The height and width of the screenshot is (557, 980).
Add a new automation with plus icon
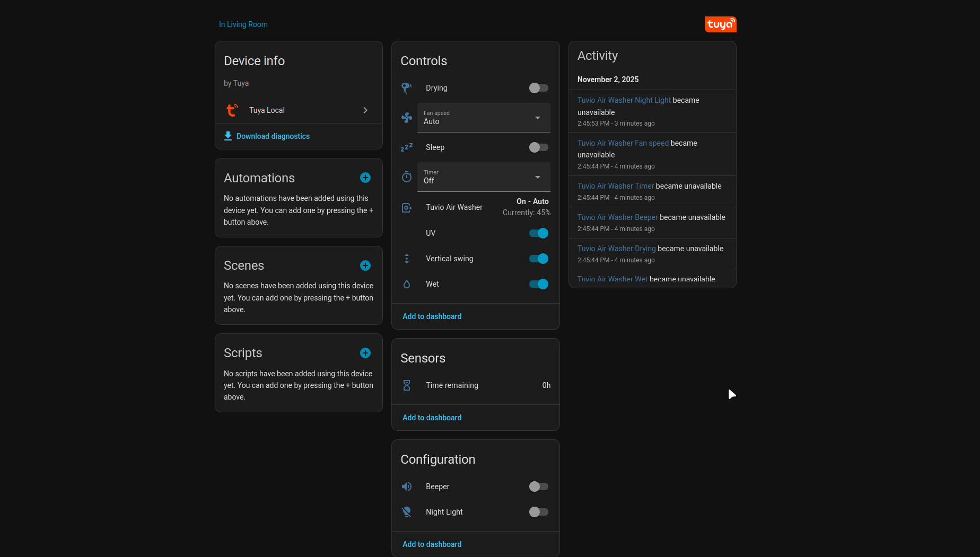[365, 178]
